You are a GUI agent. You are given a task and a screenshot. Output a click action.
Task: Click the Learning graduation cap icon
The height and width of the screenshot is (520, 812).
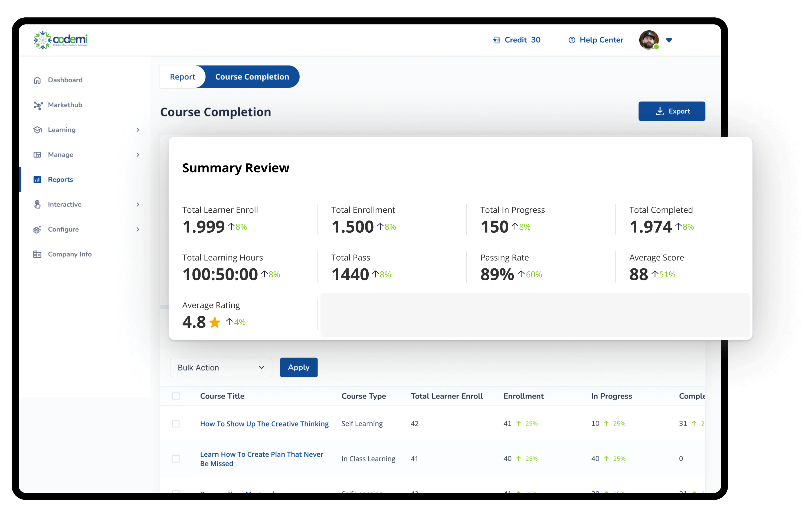[37, 130]
